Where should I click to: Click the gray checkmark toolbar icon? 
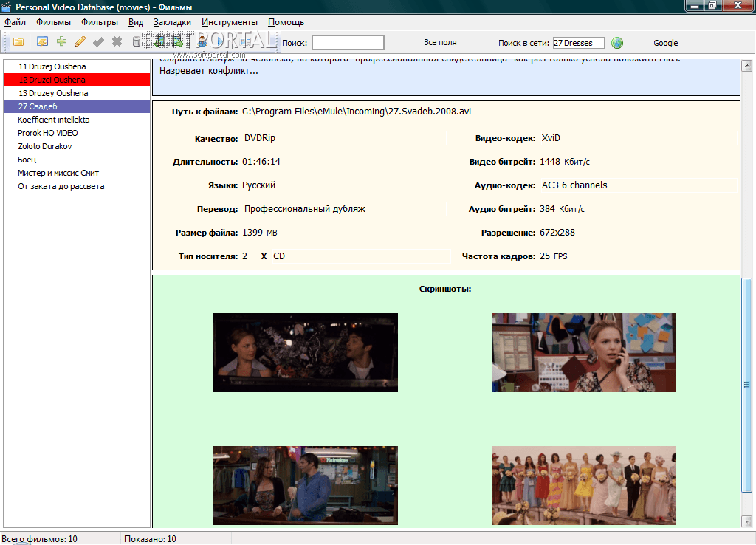(x=98, y=42)
